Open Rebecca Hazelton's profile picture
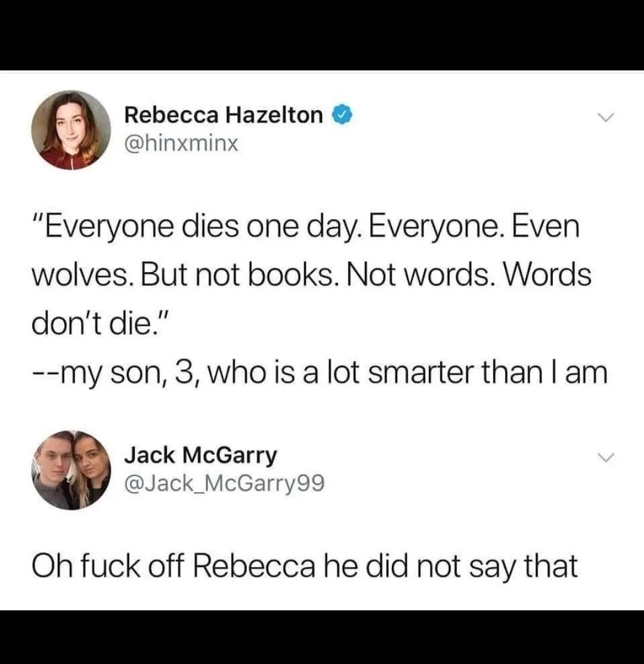The width and height of the screenshot is (644, 664). 71,130
